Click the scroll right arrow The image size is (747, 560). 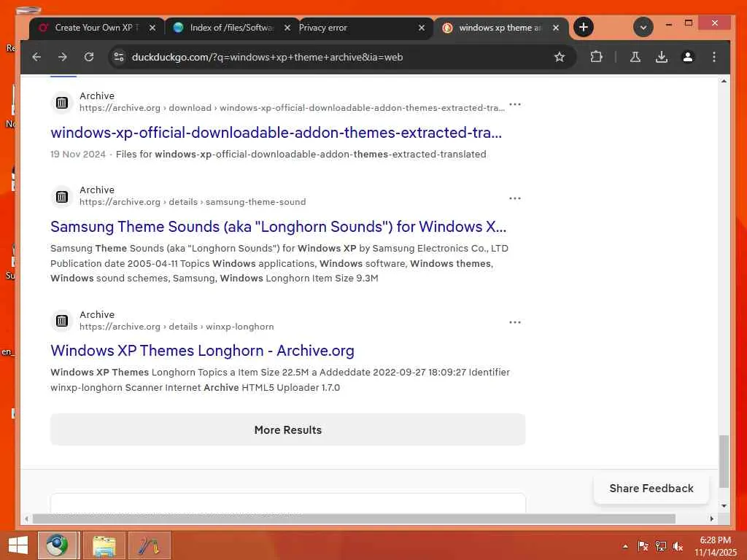click(x=712, y=518)
